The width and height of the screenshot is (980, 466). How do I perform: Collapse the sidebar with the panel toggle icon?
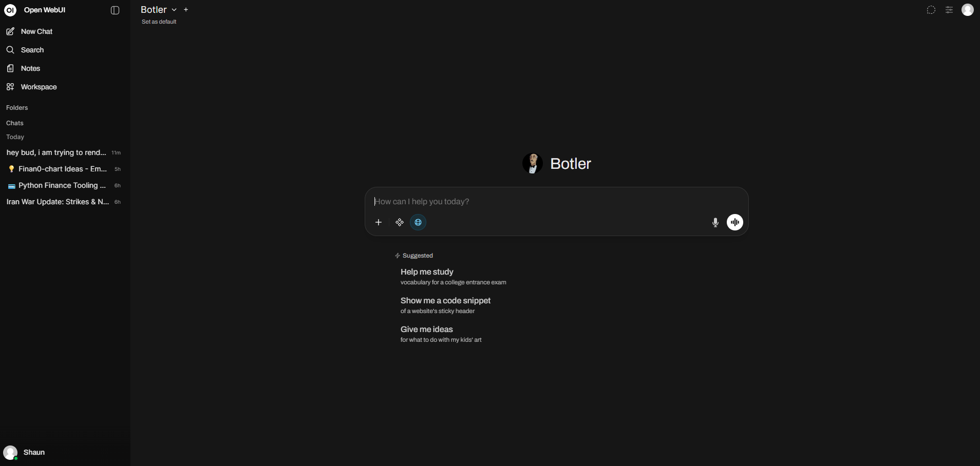click(x=115, y=10)
